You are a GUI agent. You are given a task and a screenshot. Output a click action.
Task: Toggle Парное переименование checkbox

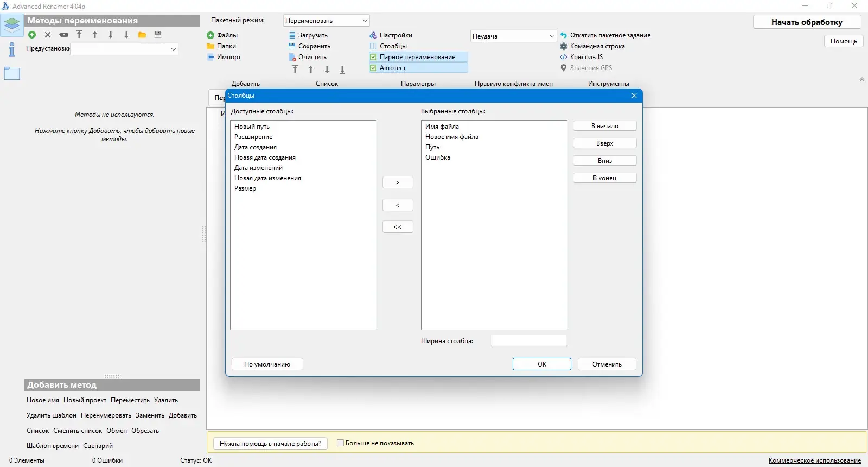tap(418, 57)
